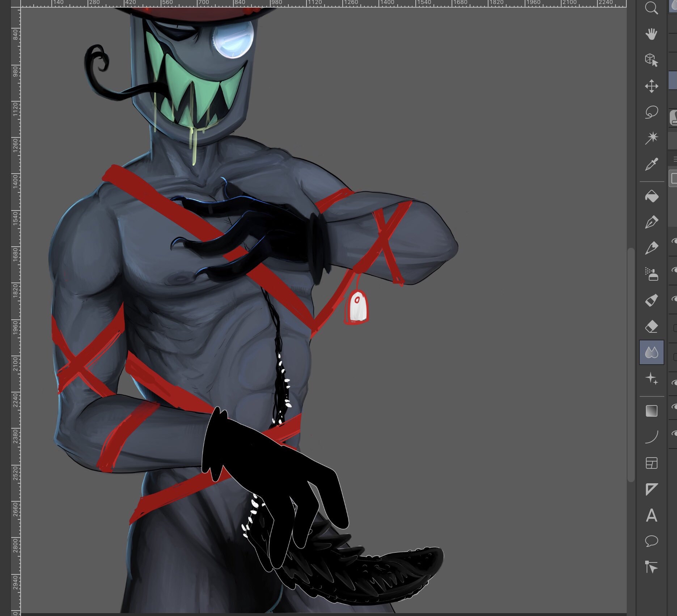Activate the Move Layer arrows tool
The width and height of the screenshot is (677, 616).
[x=651, y=86]
